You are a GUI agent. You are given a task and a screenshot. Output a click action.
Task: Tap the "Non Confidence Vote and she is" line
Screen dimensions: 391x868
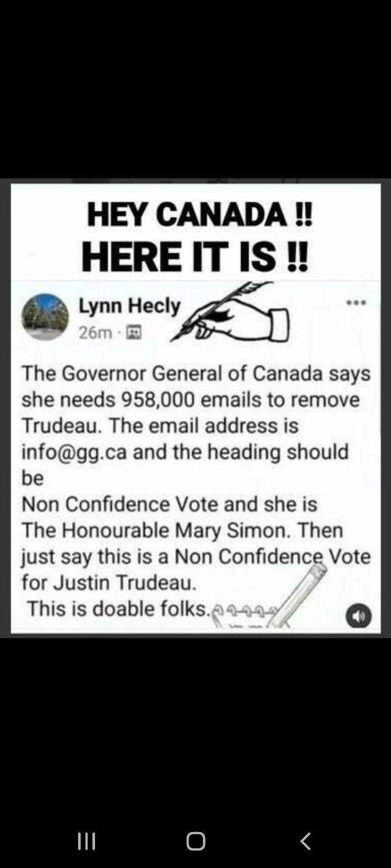point(170,504)
